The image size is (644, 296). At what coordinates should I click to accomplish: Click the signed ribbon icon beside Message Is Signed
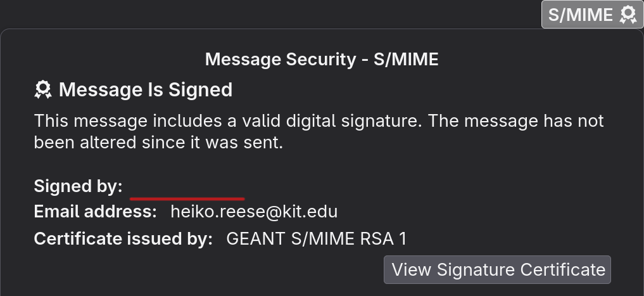tap(42, 89)
